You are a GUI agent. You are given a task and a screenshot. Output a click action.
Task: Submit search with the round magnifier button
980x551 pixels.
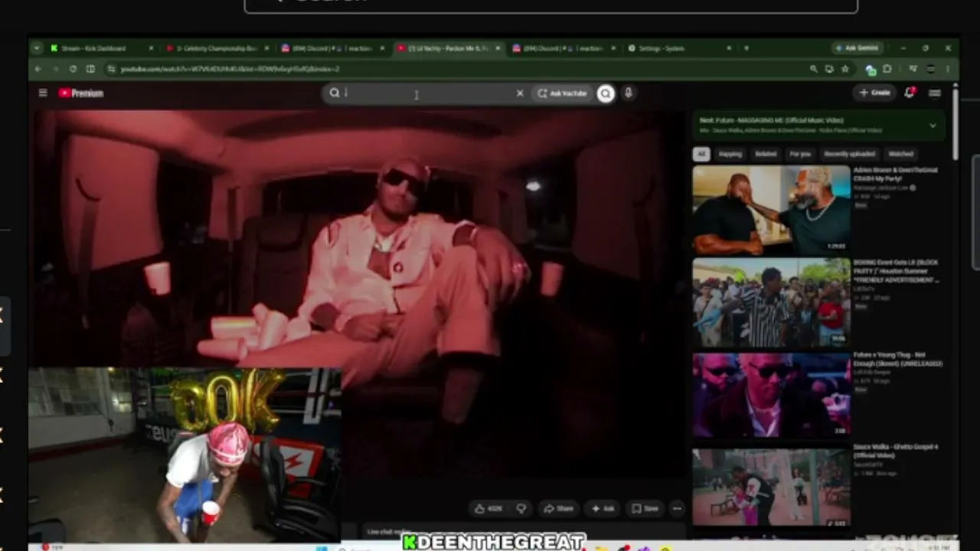click(x=606, y=93)
